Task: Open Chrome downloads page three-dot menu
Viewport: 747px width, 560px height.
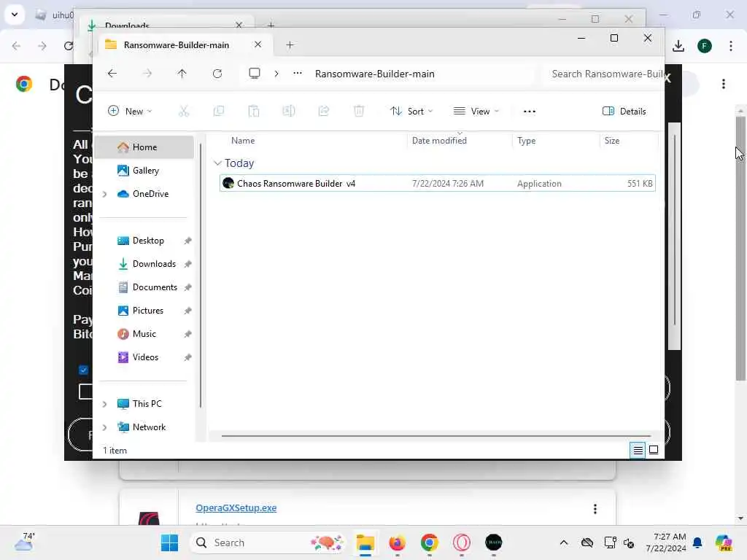Action: (724, 84)
